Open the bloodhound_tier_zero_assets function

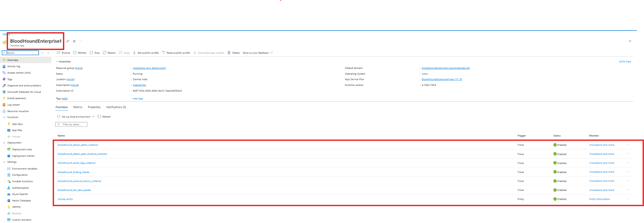74,190
